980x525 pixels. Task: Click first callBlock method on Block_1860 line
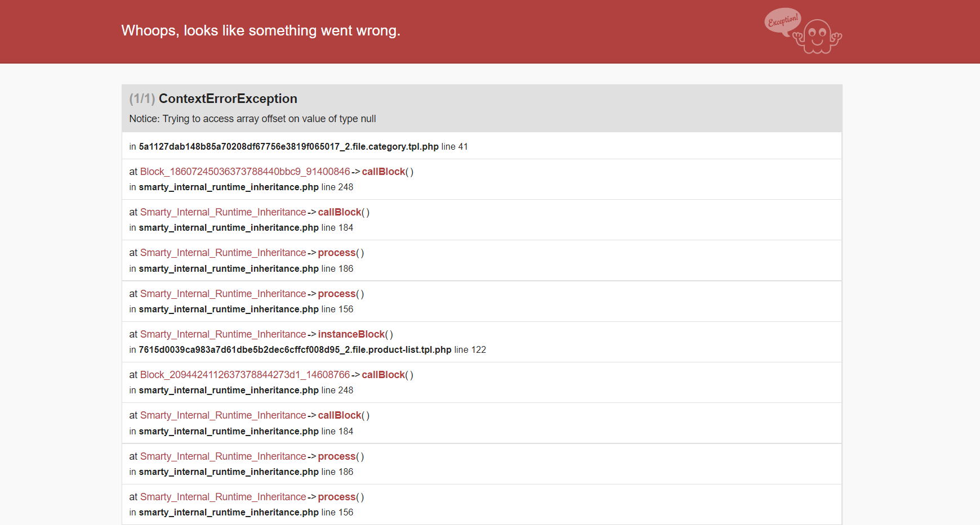coord(384,172)
